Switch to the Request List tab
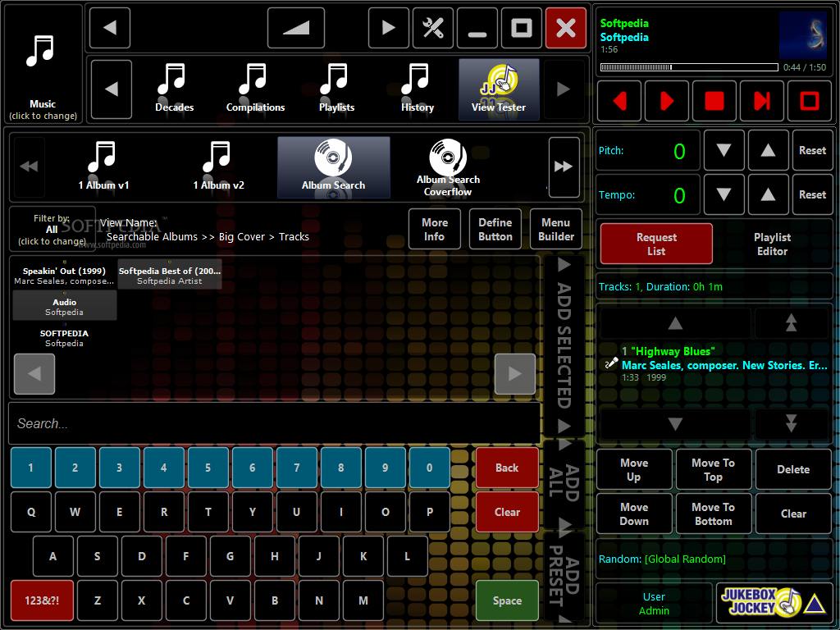840x630 pixels. [x=656, y=244]
